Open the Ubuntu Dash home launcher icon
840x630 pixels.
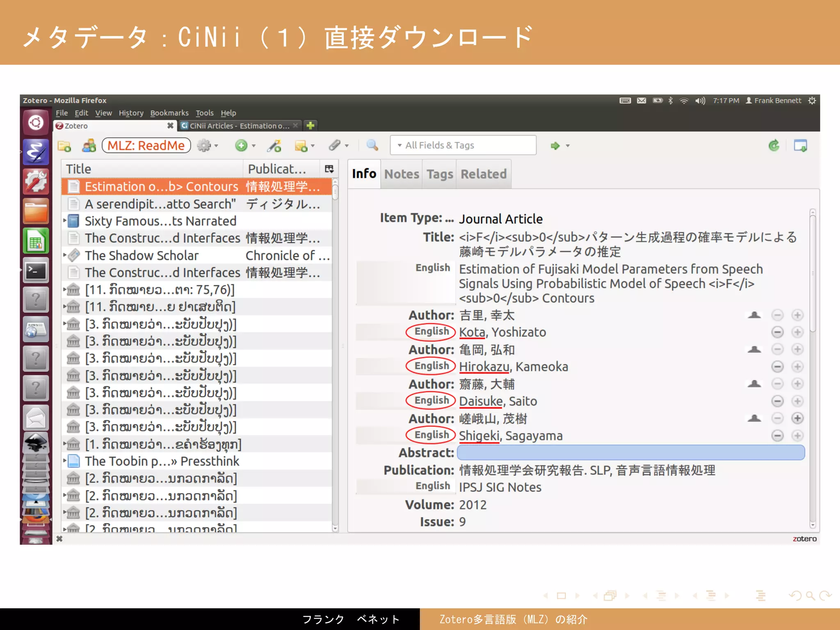tap(36, 123)
